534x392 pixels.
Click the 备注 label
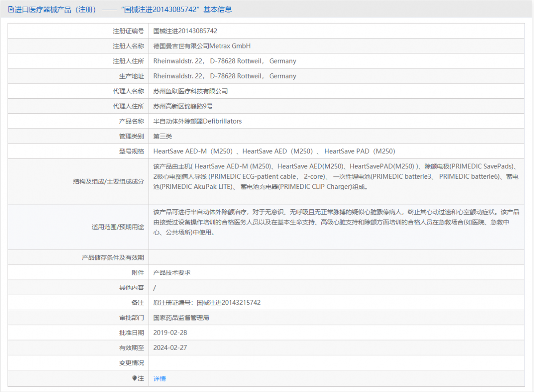pyautogui.click(x=138, y=303)
